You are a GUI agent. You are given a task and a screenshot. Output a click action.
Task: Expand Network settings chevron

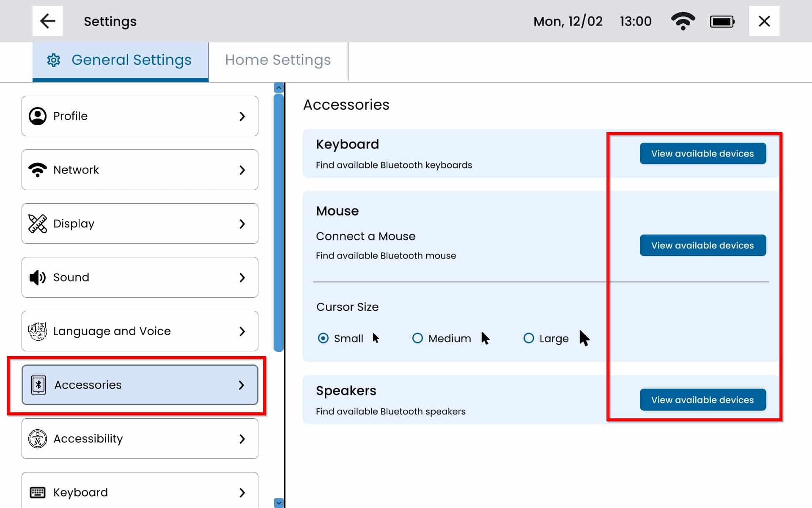pyautogui.click(x=242, y=170)
